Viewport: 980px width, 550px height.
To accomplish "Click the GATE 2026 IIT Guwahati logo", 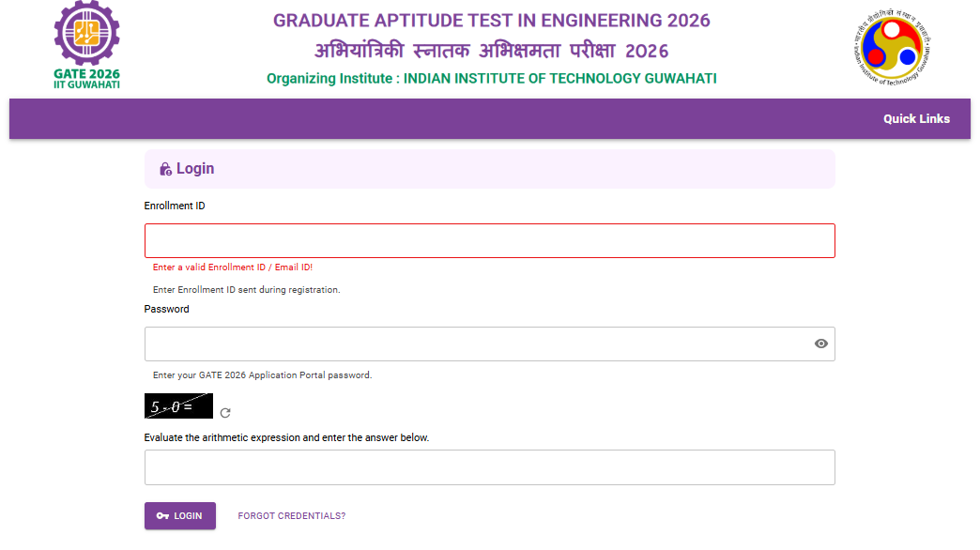I will pyautogui.click(x=86, y=47).
